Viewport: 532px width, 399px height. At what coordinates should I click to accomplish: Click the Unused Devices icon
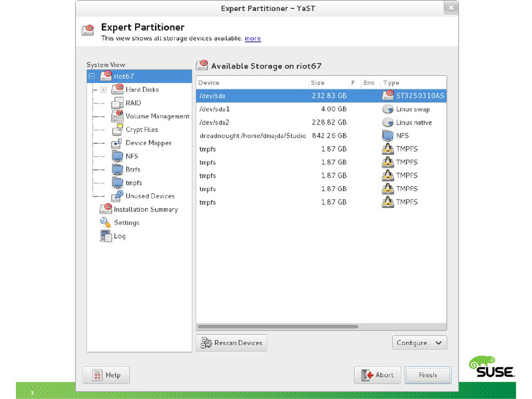117,196
